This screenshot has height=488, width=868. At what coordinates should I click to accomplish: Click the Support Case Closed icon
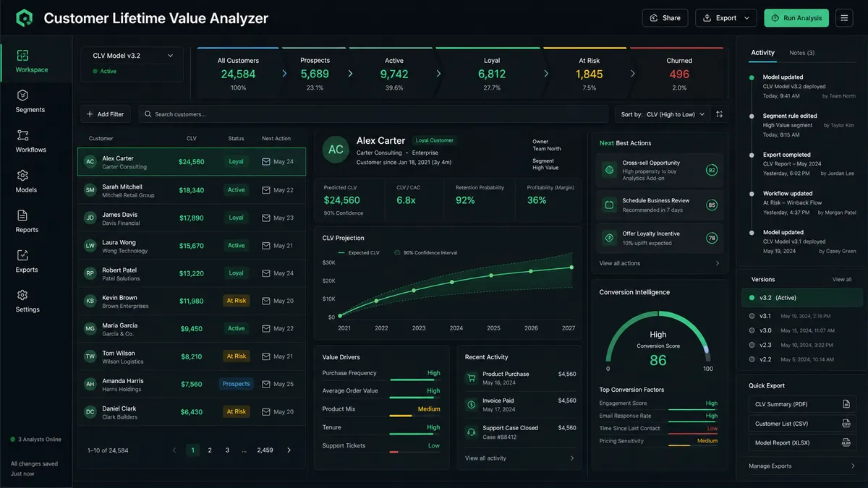click(x=472, y=432)
